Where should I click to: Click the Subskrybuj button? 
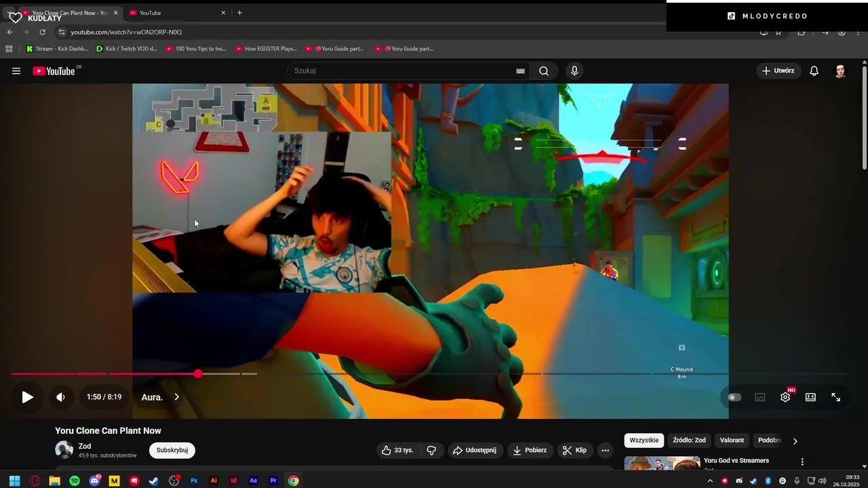point(172,450)
